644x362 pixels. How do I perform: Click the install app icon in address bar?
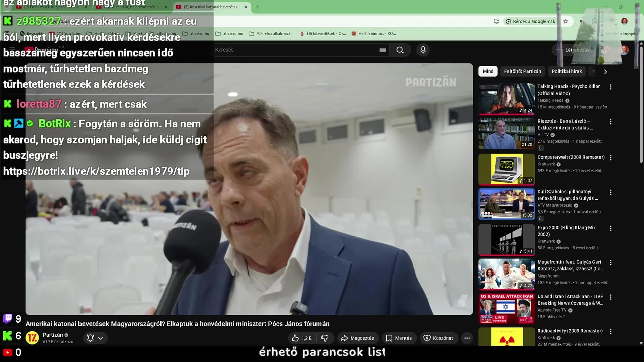pyautogui.click(x=496, y=21)
